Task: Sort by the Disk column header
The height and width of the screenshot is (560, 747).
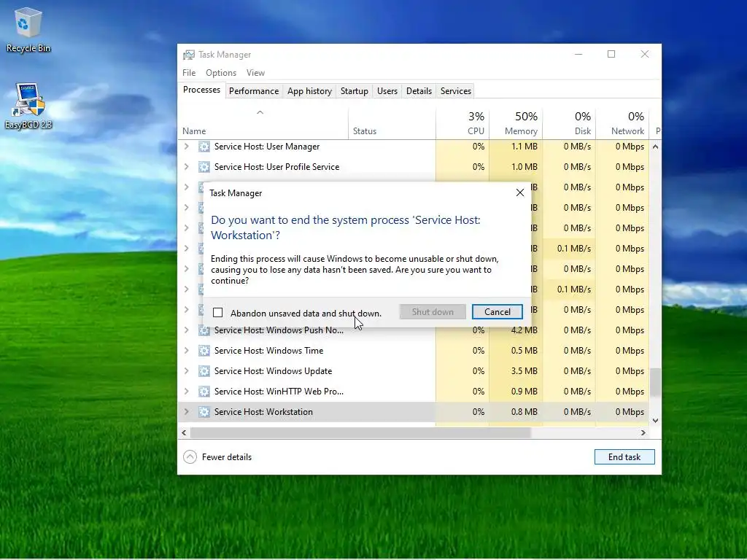Action: point(569,124)
